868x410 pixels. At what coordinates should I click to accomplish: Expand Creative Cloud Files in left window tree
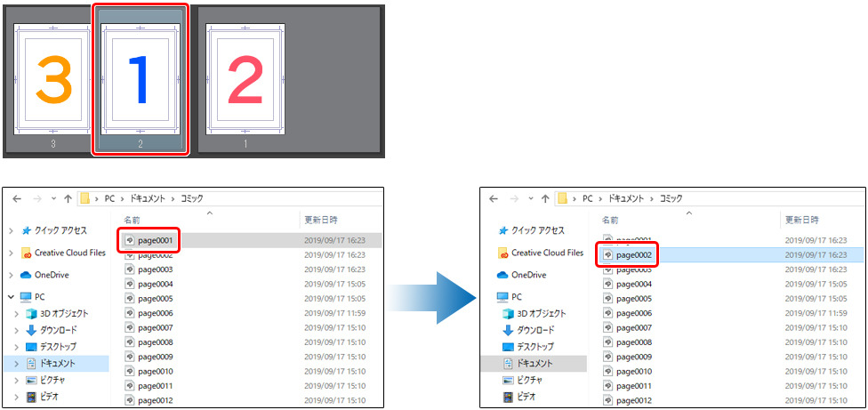click(11, 253)
